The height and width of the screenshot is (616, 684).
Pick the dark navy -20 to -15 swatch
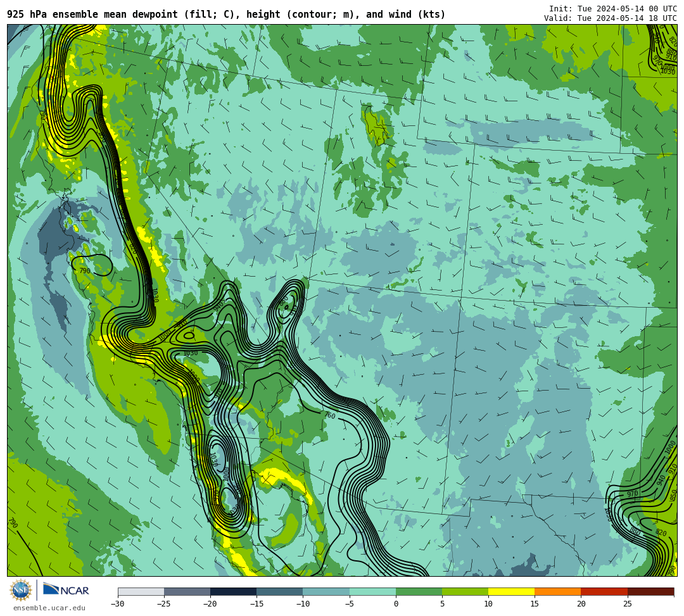click(x=233, y=591)
